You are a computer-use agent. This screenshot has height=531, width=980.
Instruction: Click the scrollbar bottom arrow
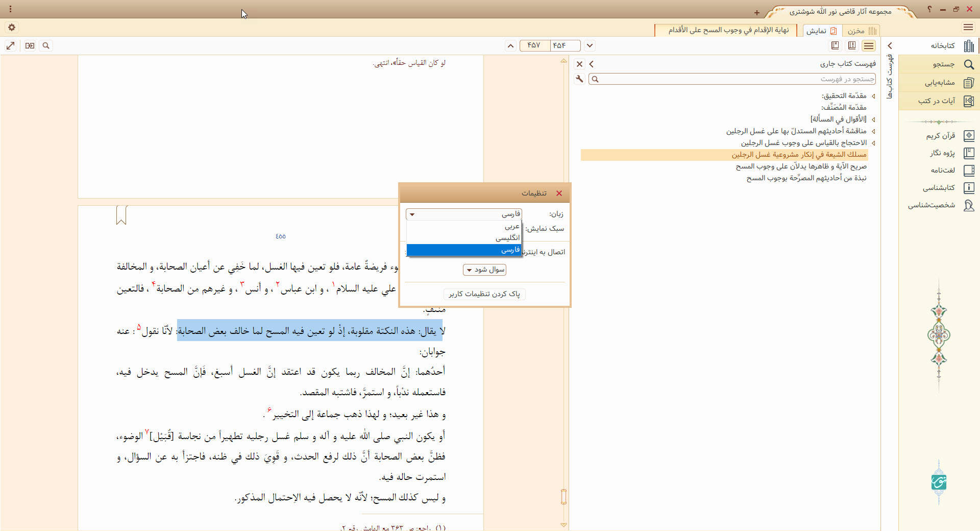(563, 524)
